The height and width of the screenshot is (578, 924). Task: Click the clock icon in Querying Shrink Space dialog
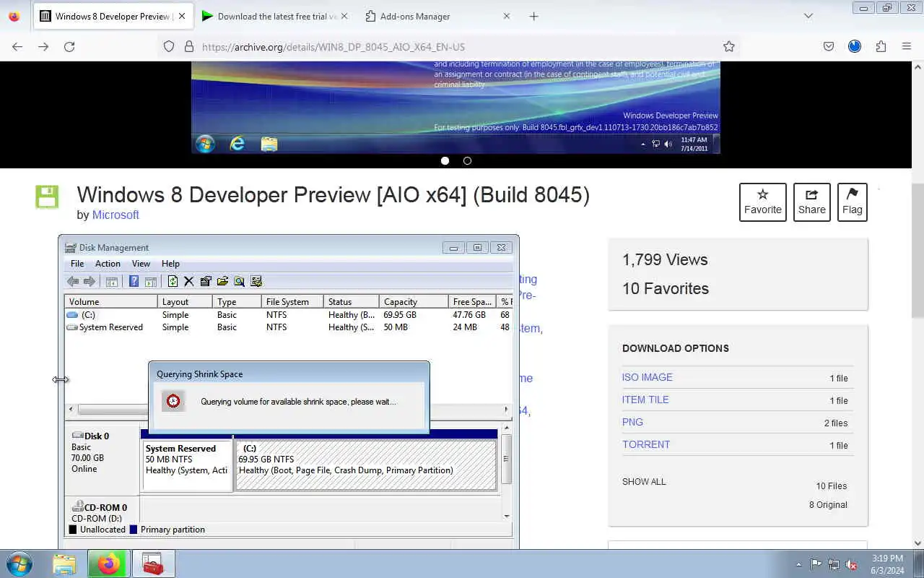(173, 401)
